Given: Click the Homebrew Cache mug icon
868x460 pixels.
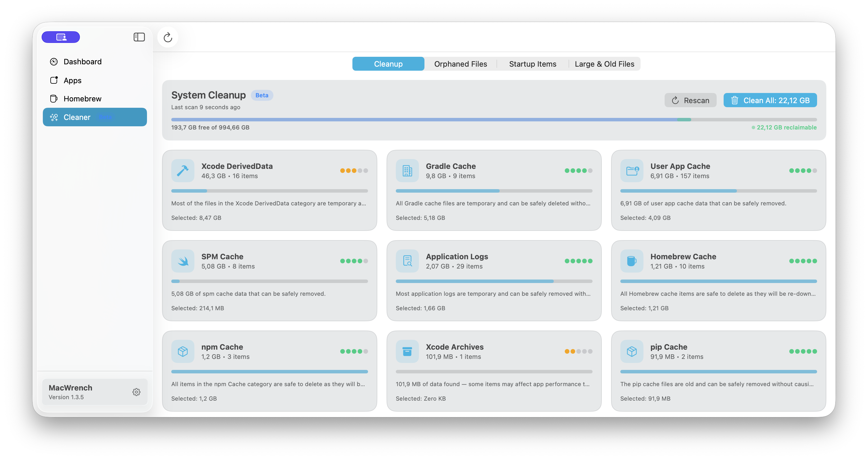Looking at the screenshot, I should pyautogui.click(x=631, y=261).
